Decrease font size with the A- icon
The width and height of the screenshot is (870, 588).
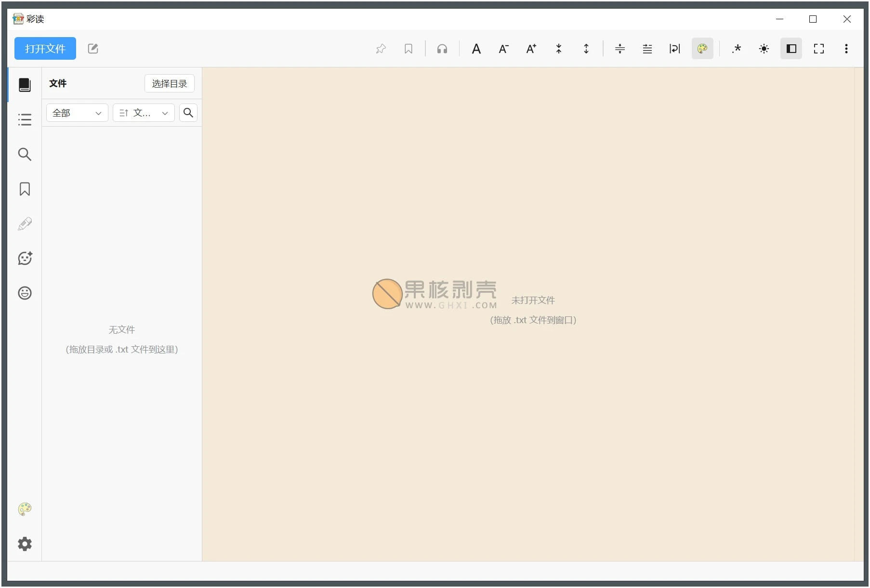[x=504, y=49]
